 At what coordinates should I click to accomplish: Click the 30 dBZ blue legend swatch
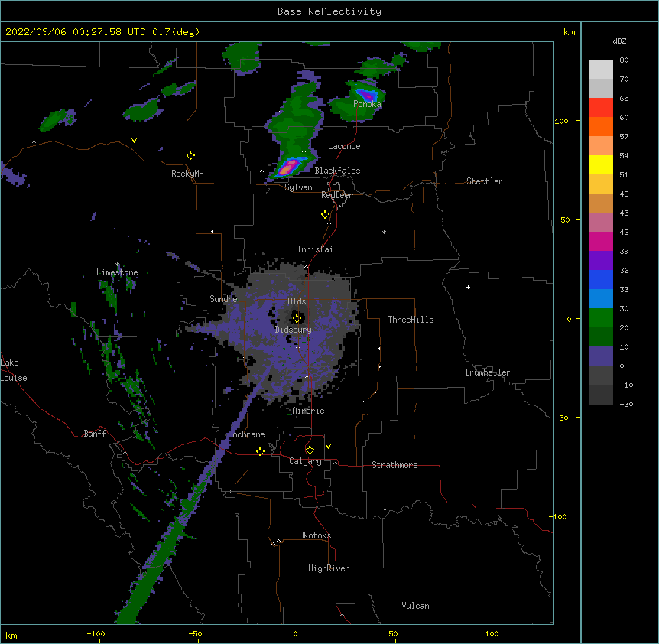601,298
